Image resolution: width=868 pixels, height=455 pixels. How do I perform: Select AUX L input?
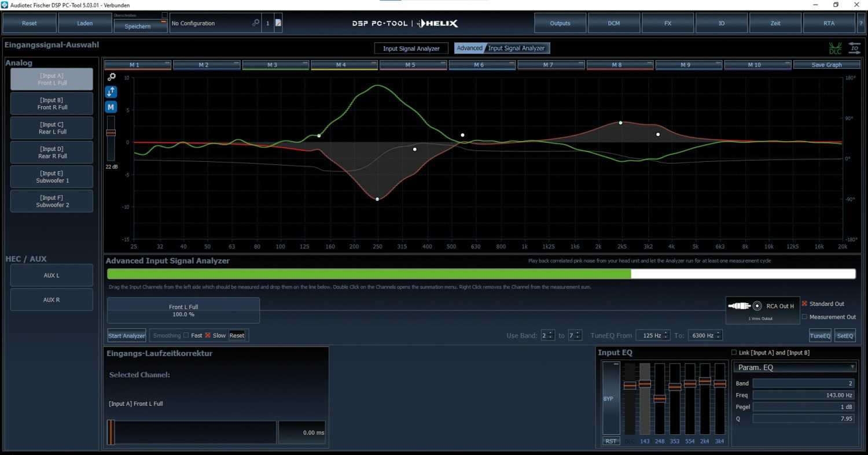(52, 275)
